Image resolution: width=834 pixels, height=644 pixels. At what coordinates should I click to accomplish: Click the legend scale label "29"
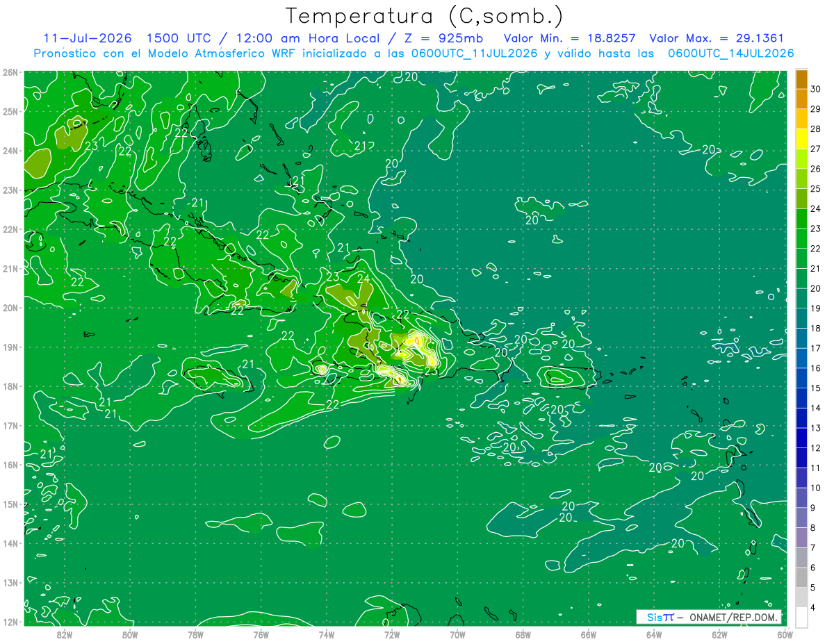click(815, 109)
